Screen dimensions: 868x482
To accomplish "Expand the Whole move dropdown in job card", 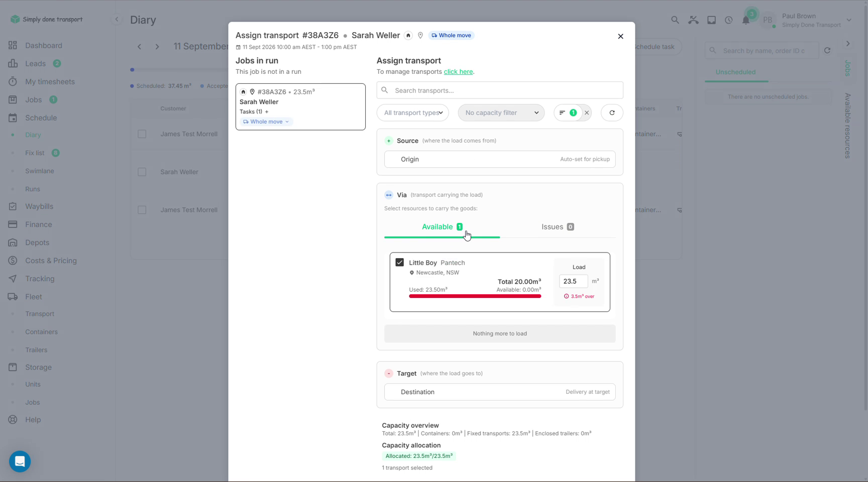I will click(266, 122).
